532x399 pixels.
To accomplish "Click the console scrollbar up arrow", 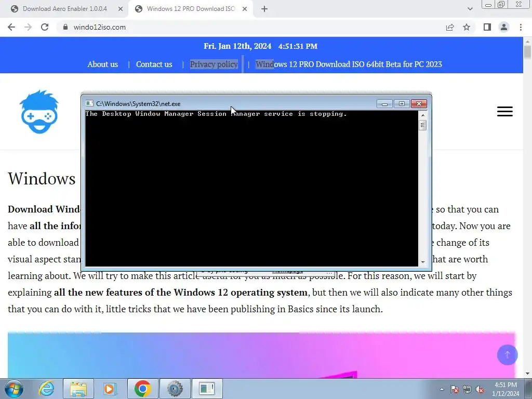I will point(423,115).
